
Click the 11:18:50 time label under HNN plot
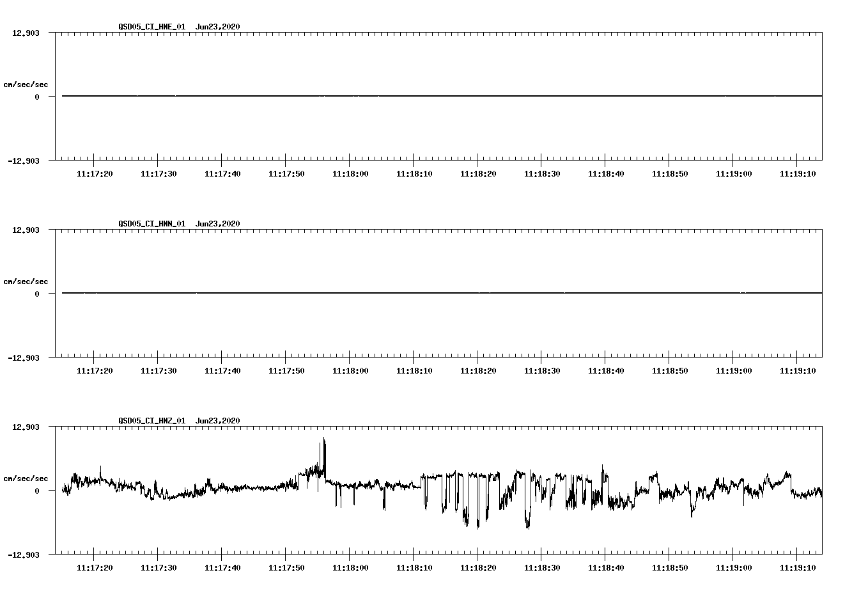click(670, 371)
